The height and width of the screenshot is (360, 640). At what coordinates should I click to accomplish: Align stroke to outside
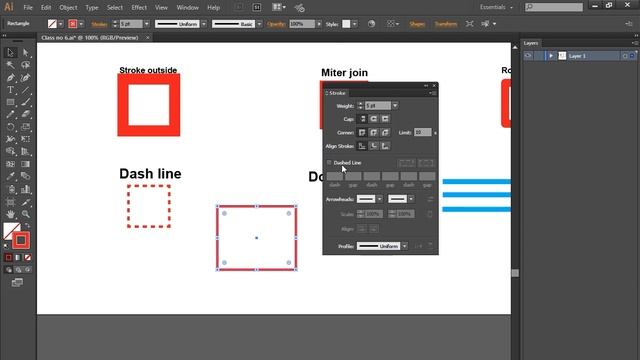pos(385,146)
